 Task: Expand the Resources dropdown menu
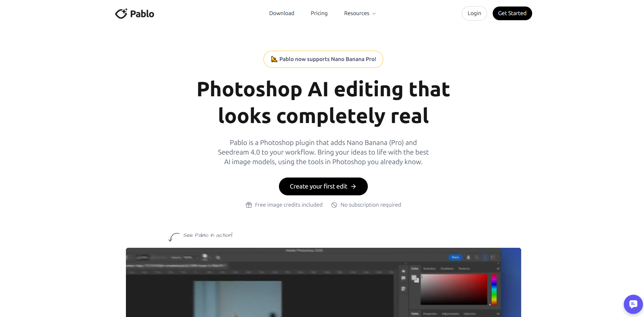click(x=360, y=13)
